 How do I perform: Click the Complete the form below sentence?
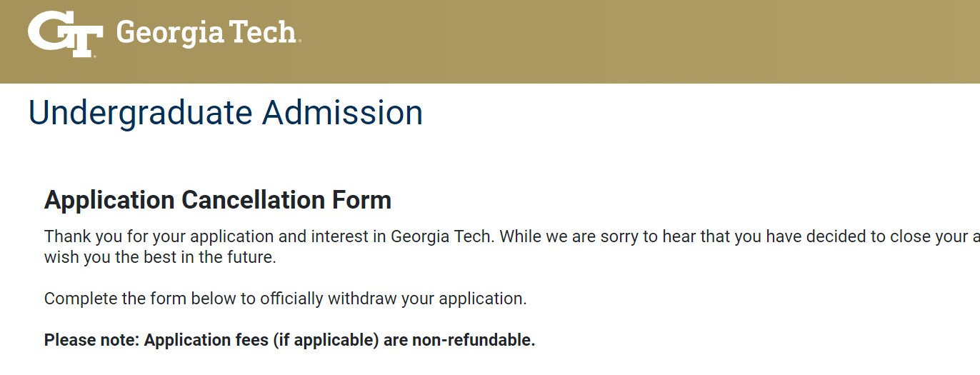pos(285,299)
